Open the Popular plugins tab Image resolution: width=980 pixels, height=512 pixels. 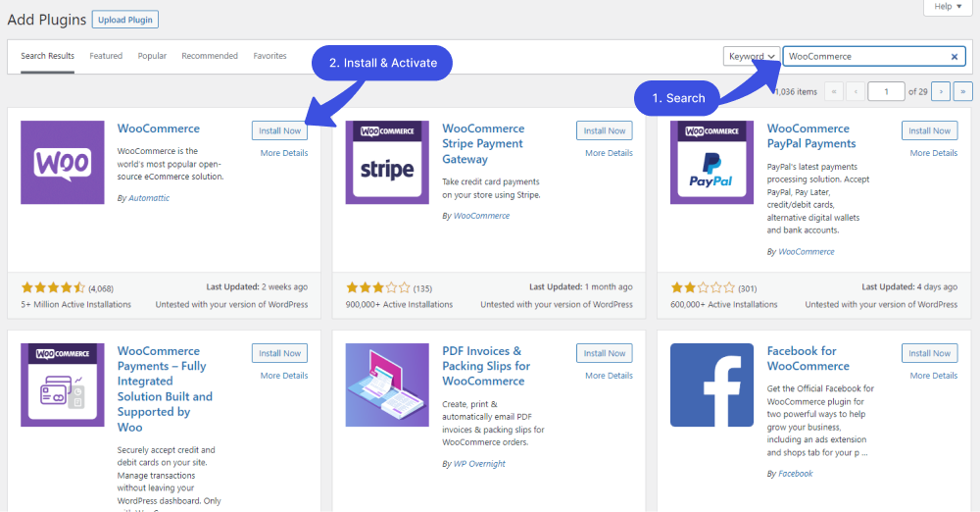pos(152,56)
